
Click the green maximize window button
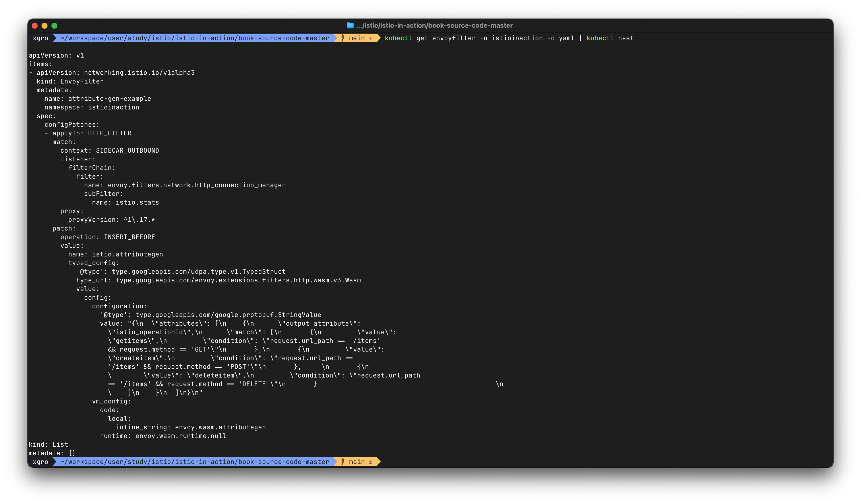[x=54, y=26]
